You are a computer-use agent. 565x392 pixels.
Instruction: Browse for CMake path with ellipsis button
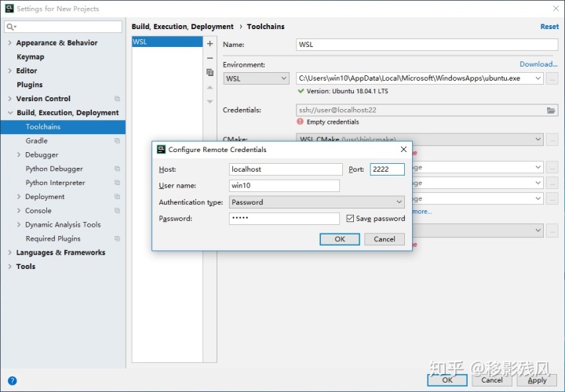(552, 140)
